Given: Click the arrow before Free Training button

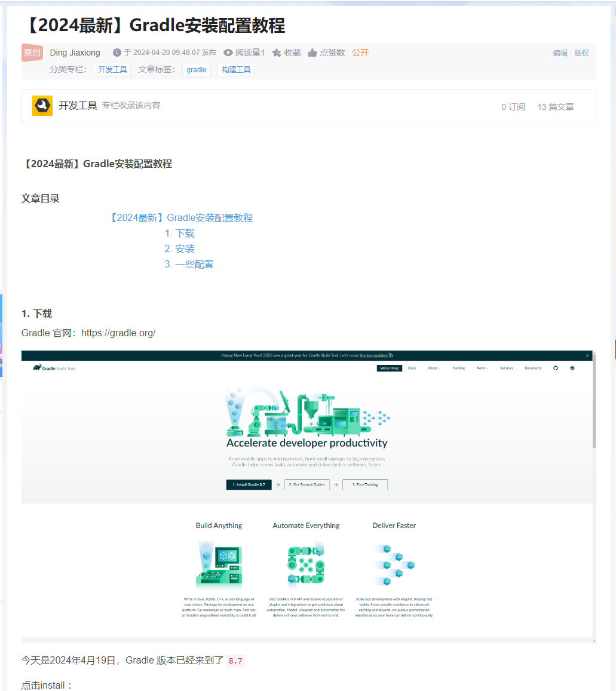Looking at the screenshot, I should coord(336,485).
